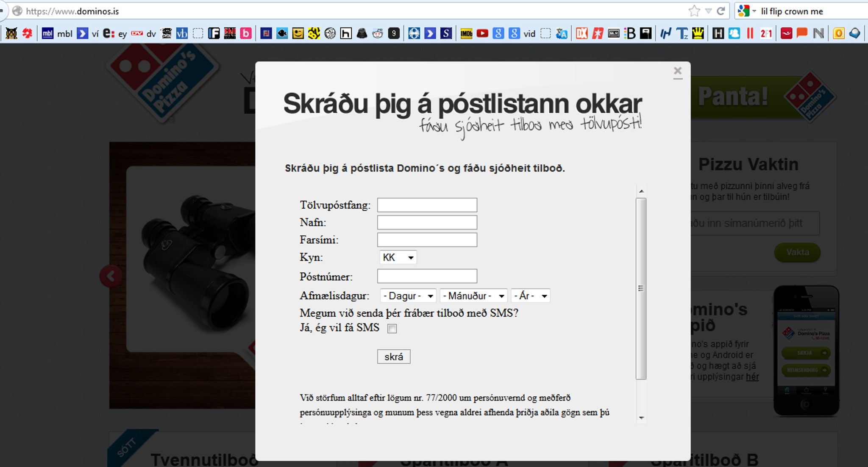Tick the 'Já, ég vil fá SMS' checkbox
868x467 pixels.
[x=392, y=329]
